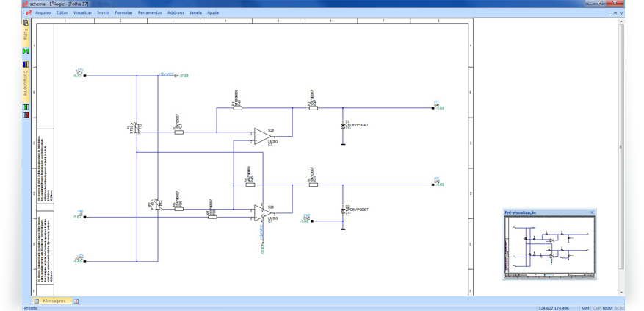Screen dimensions: 644x311
Task: Click the vertical scrollbar down arrow
Action: point(621,293)
